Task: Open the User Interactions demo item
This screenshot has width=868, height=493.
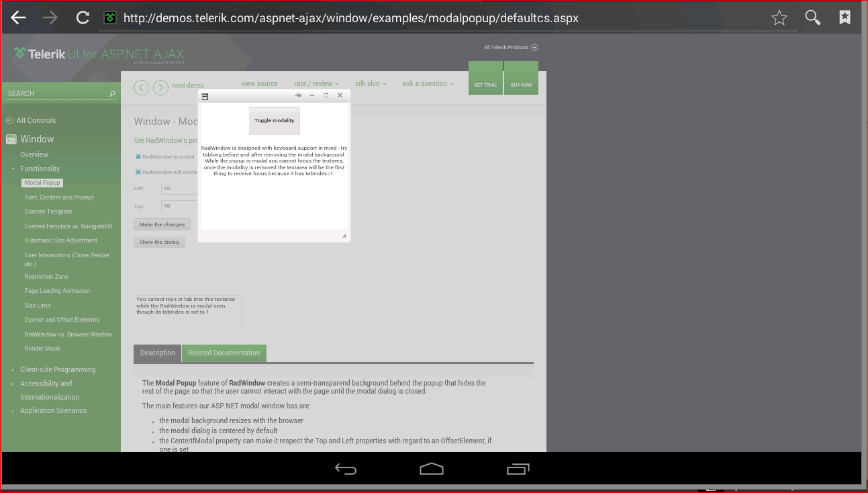Action: point(67,259)
